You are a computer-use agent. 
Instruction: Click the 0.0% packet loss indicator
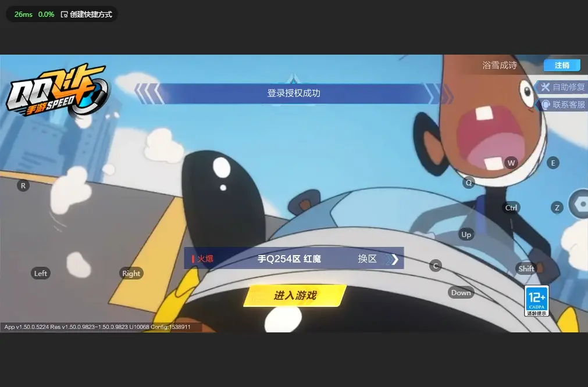46,14
